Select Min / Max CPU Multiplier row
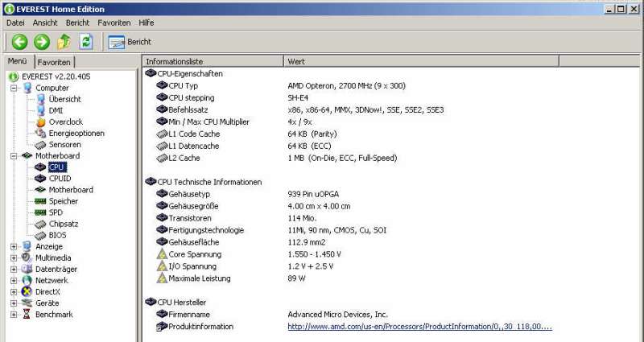 coord(234,122)
